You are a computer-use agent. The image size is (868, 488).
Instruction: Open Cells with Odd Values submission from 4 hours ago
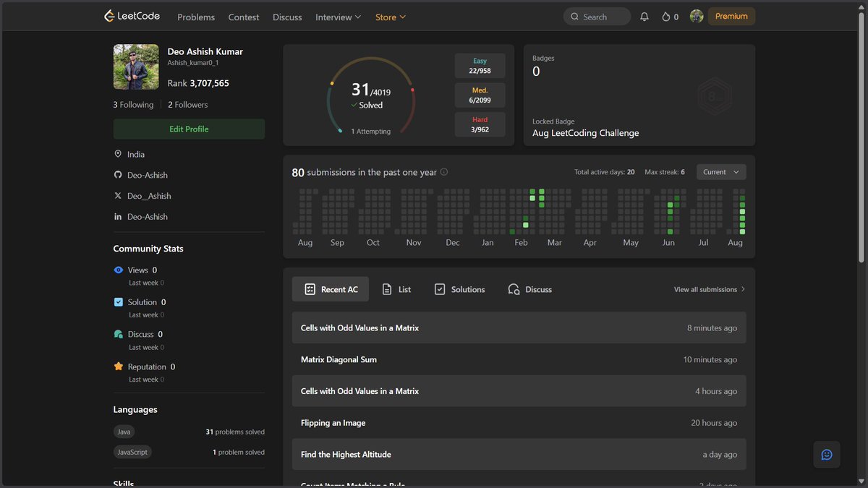pyautogui.click(x=519, y=391)
